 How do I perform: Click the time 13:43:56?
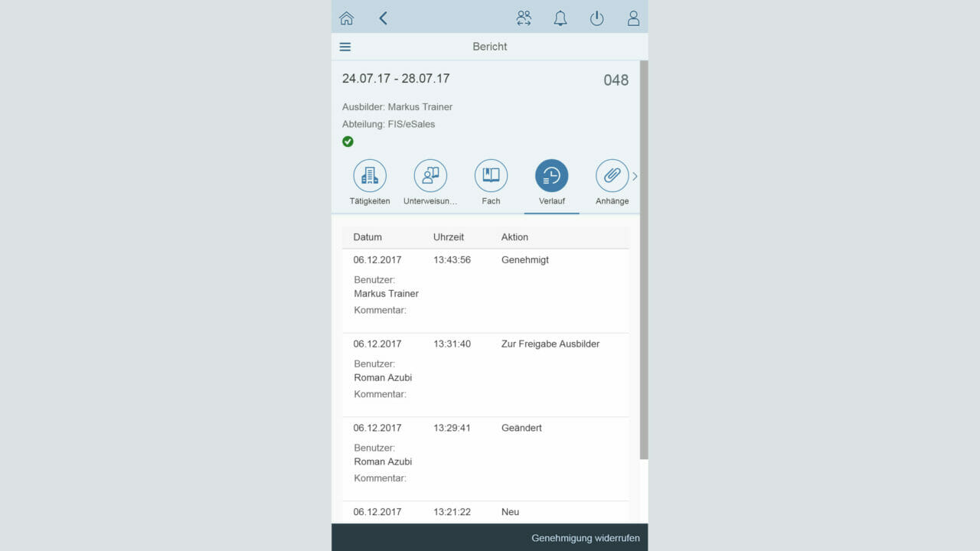[452, 260]
